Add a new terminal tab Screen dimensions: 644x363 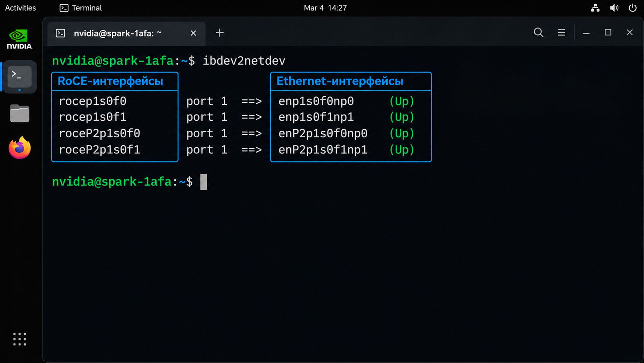(219, 33)
